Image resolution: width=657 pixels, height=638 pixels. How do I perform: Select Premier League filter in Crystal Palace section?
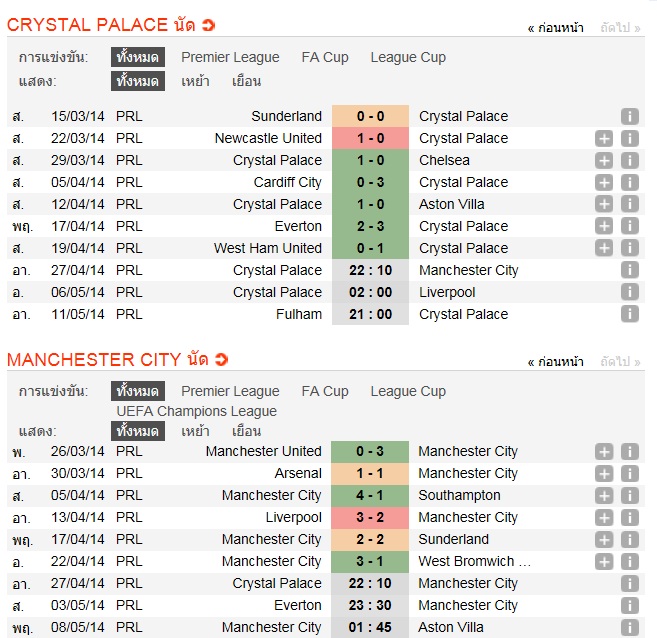click(230, 57)
